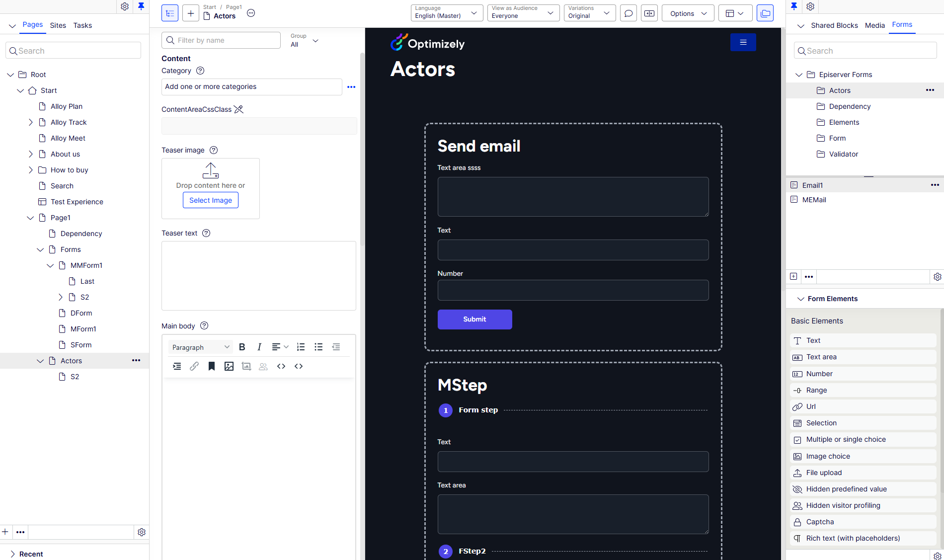Open options menu for Actors folder
Viewport: 944px width, 560px height.
click(930, 90)
